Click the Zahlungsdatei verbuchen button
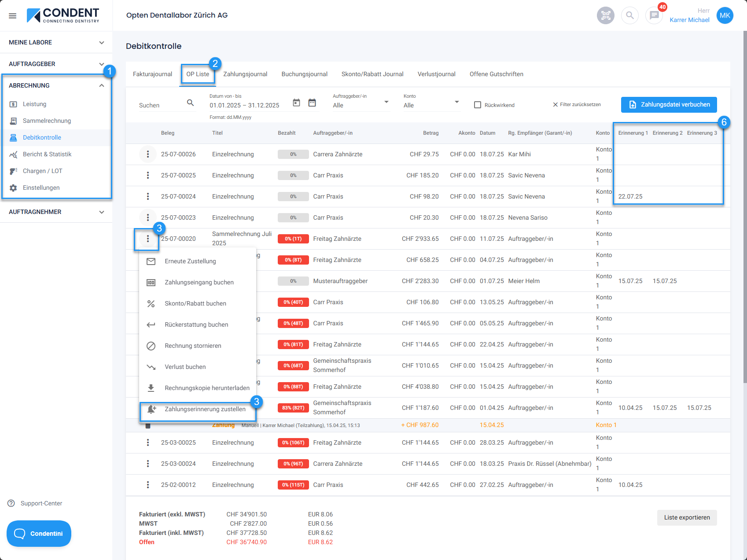The image size is (747, 560). pos(669,105)
